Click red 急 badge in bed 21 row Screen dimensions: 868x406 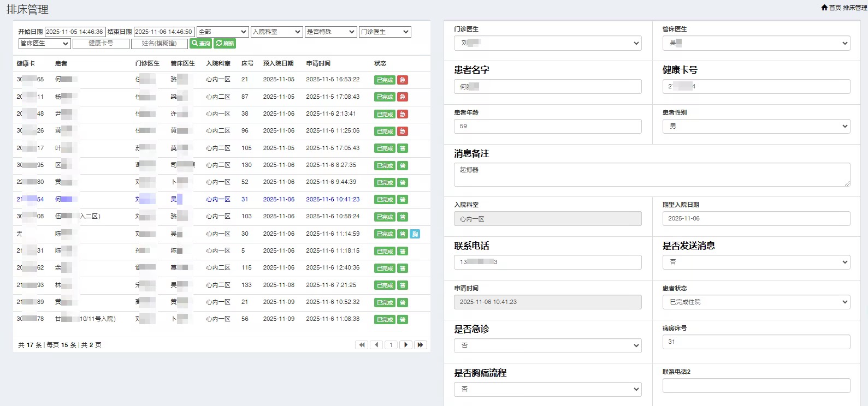(402, 80)
